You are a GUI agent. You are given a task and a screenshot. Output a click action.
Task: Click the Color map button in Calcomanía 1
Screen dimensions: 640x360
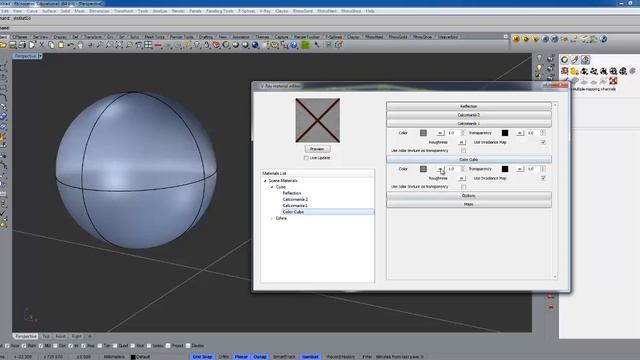[440, 133]
